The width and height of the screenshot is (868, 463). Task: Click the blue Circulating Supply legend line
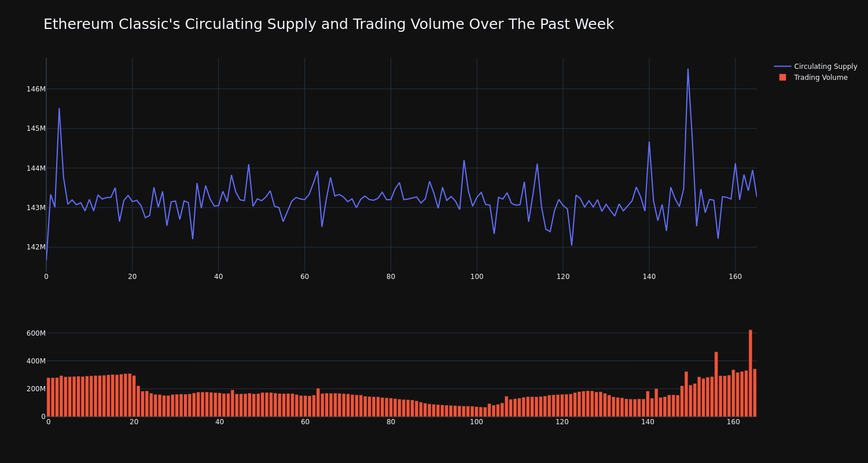tap(782, 67)
